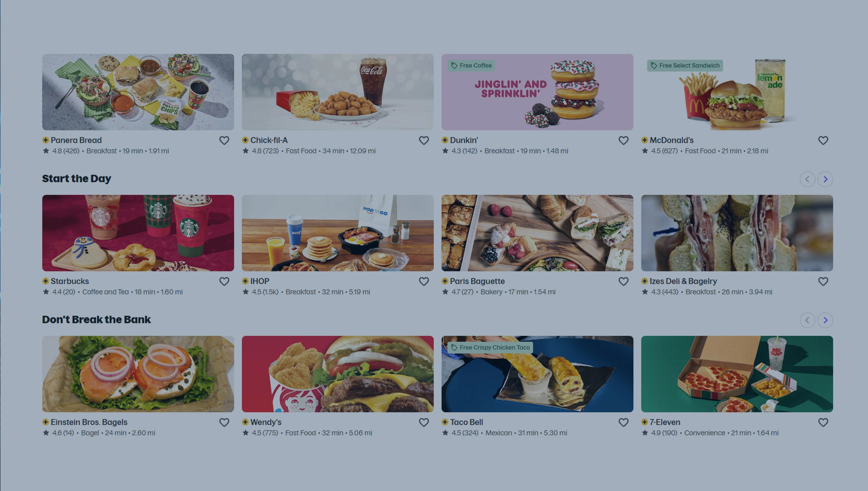
Task: Toggle the heart on Chick-fil-A
Action: [x=424, y=140]
